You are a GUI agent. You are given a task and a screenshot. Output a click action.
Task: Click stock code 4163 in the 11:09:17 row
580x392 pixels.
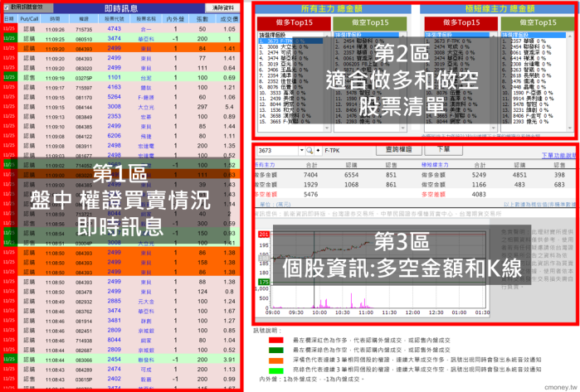click(114, 87)
